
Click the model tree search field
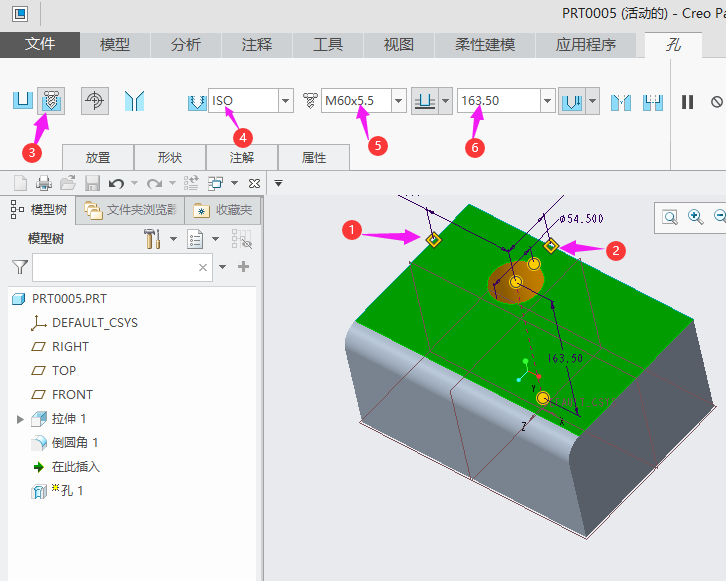coord(122,267)
